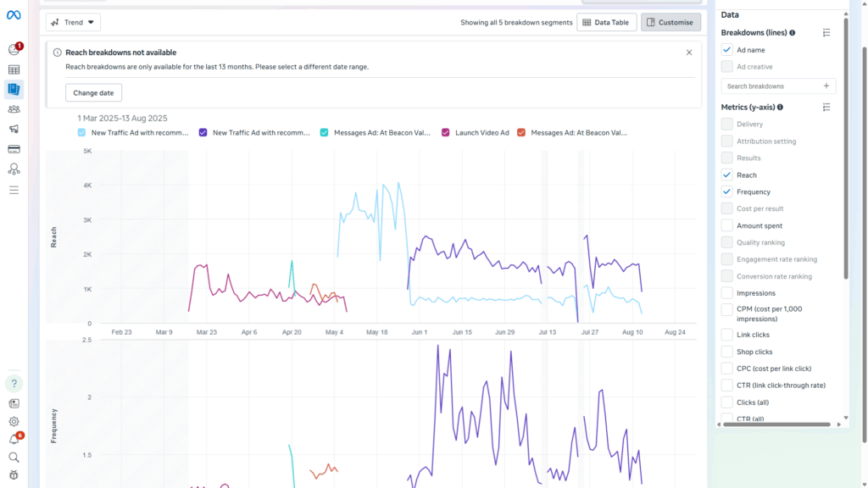Click the Data panel scroll right arrow

pyautogui.click(x=838, y=424)
